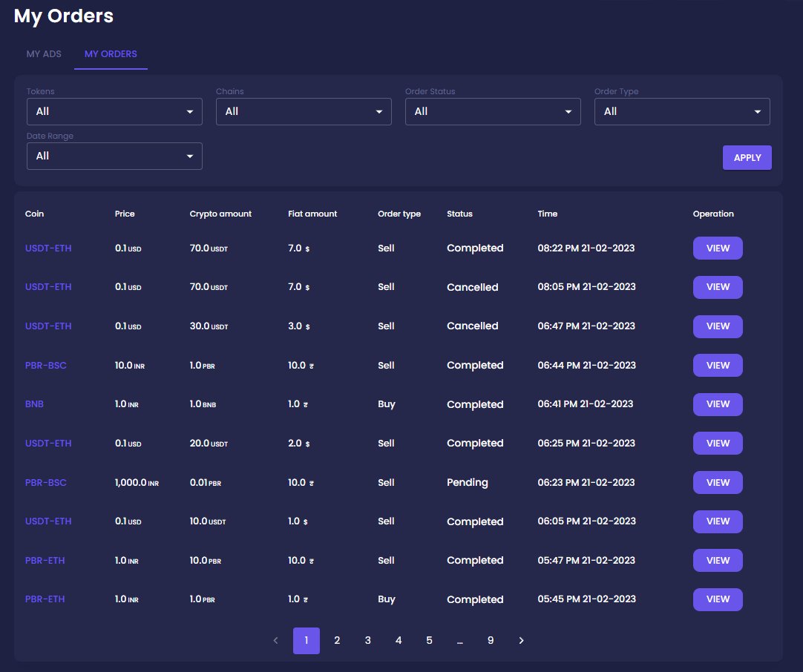Apply the selected order filters

pos(747,158)
